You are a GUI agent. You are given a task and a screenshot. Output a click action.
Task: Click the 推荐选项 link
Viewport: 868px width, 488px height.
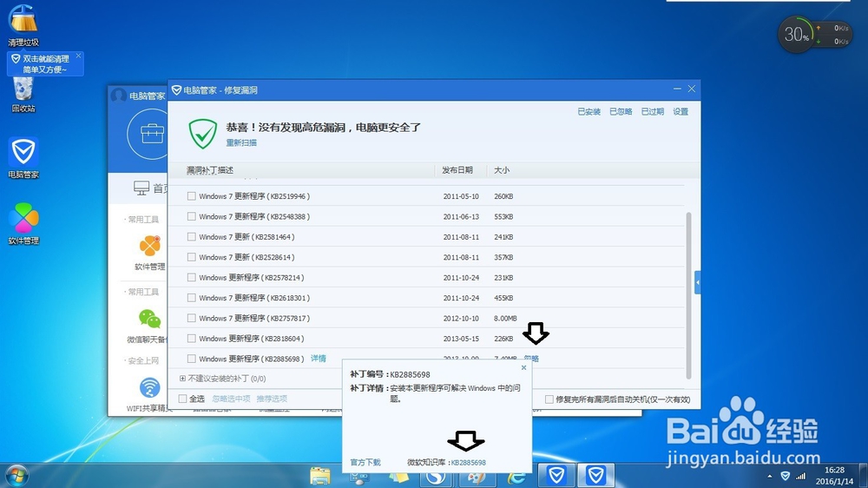pos(272,399)
